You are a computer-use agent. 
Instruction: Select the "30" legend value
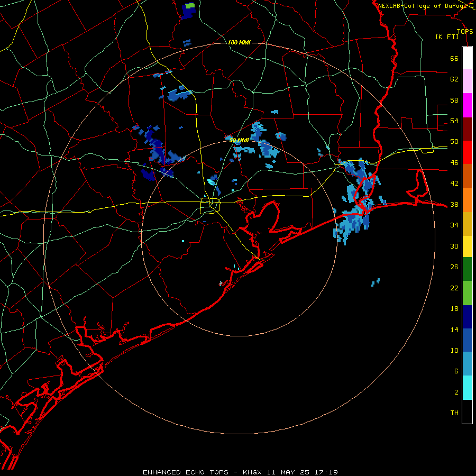click(454, 246)
